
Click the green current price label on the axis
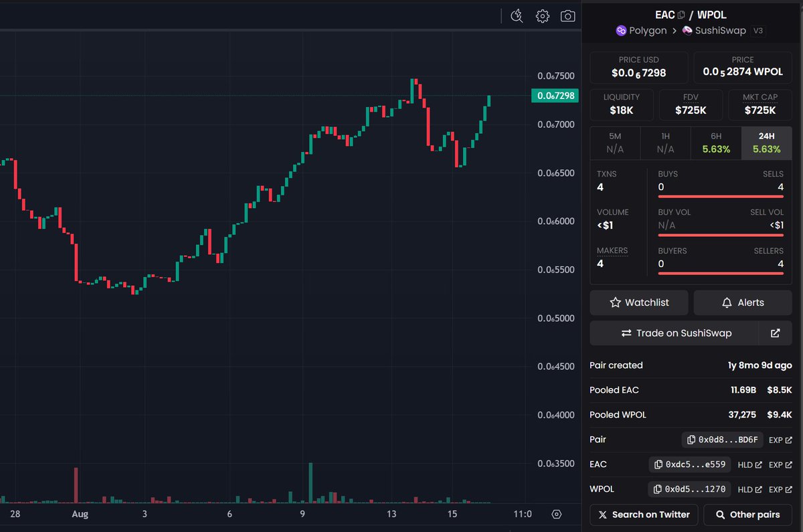(555, 96)
